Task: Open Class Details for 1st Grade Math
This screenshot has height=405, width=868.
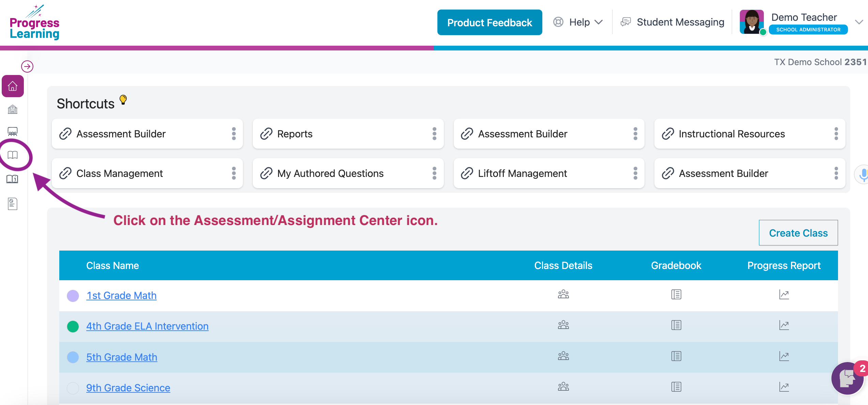Action: click(x=563, y=294)
